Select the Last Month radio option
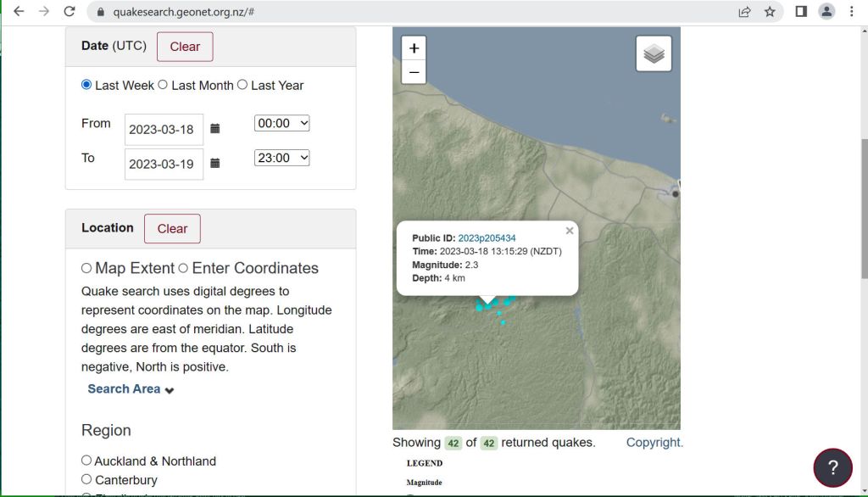The image size is (868, 497). [x=163, y=85]
